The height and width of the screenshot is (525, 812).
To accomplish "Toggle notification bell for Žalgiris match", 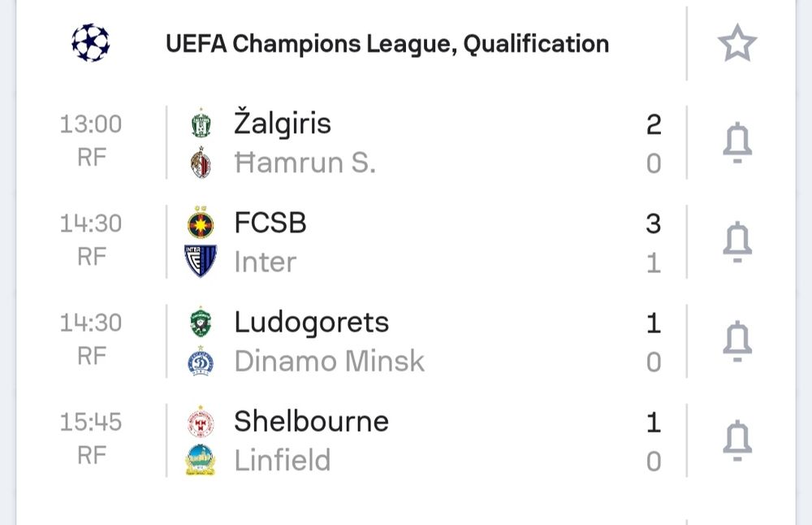I will pyautogui.click(x=737, y=144).
